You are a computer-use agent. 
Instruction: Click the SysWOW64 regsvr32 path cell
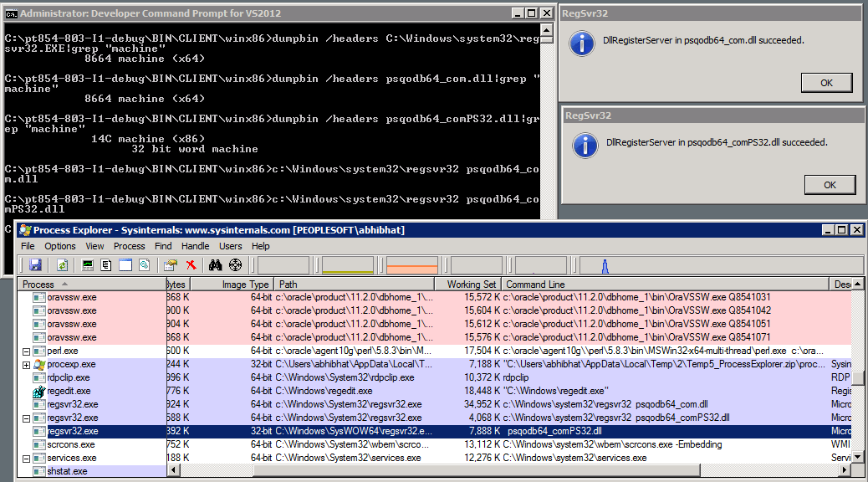click(354, 431)
